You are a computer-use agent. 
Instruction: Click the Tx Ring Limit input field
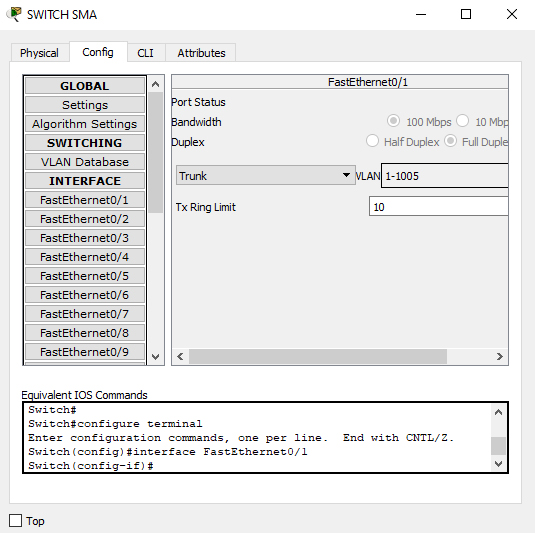pyautogui.click(x=438, y=206)
